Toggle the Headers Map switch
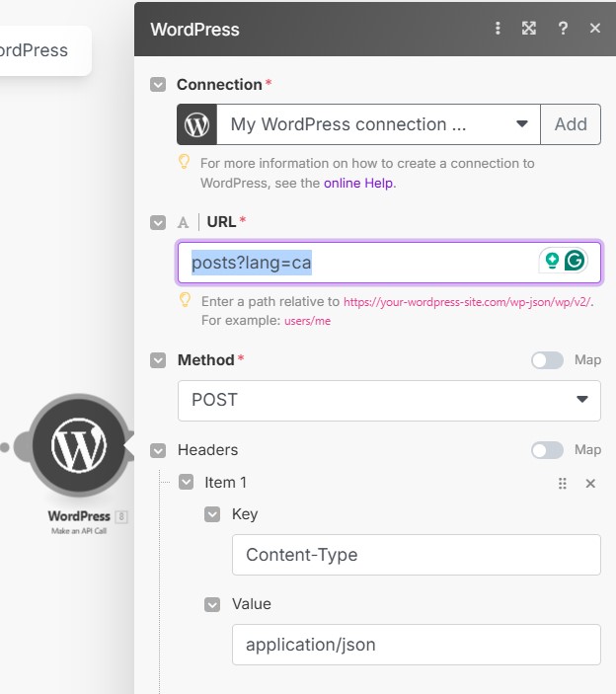 pyautogui.click(x=548, y=450)
